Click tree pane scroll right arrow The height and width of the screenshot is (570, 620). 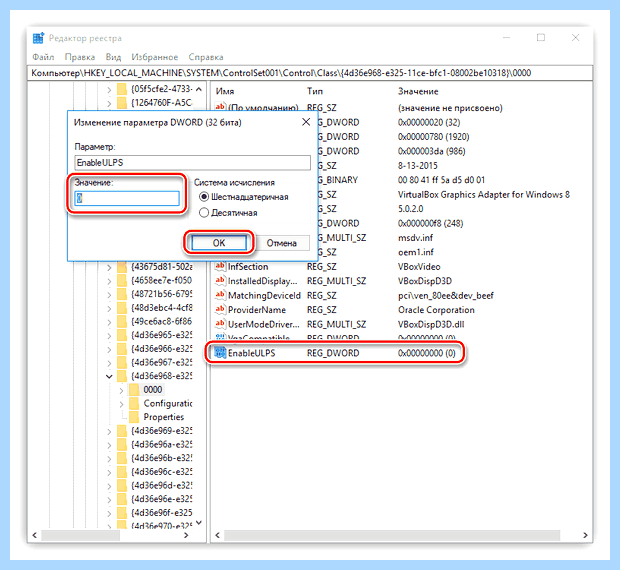pos(186,535)
